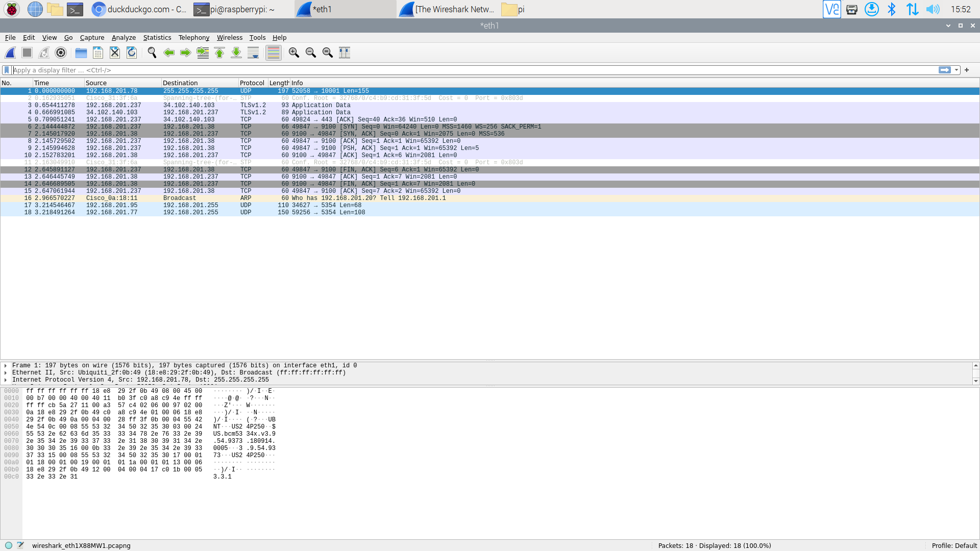Click into the display filter field
This screenshot has height=551, width=980.
click(x=475, y=70)
